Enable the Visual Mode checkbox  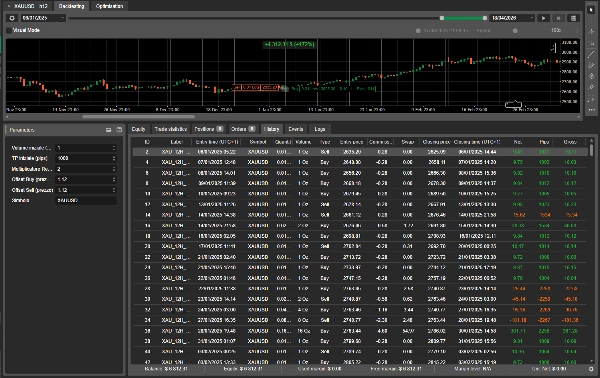pyautogui.click(x=9, y=30)
